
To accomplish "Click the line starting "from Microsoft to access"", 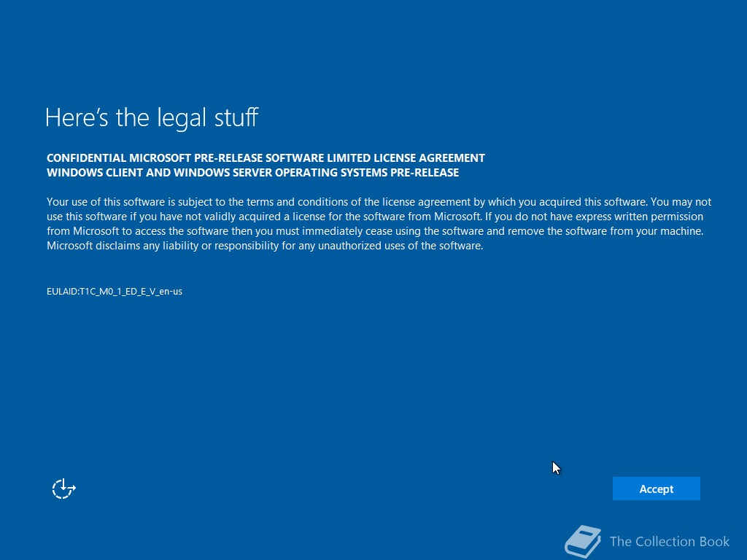I will (x=375, y=231).
